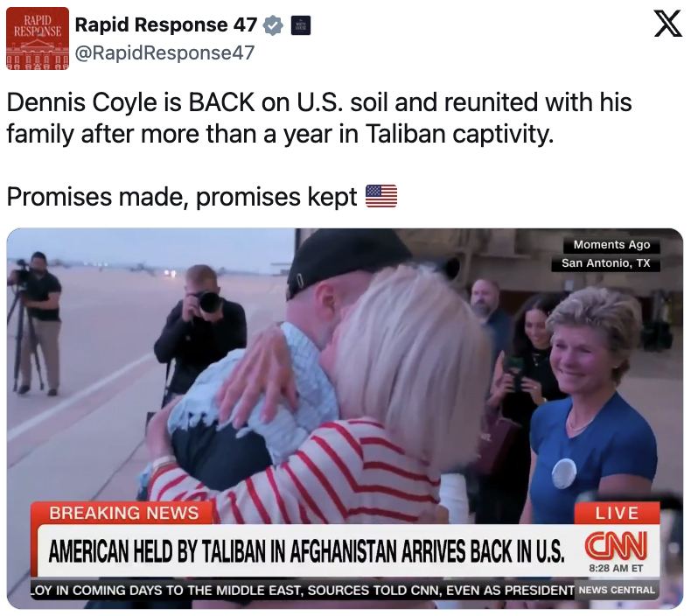Screen dimensions: 691x616
Task: Click the CNN logo in the video
Action: pos(616,546)
